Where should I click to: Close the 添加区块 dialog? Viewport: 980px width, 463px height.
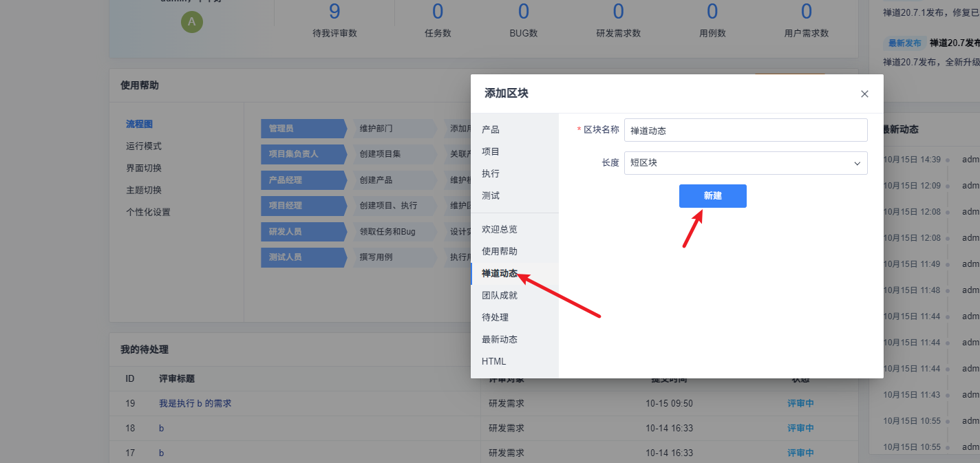(864, 94)
